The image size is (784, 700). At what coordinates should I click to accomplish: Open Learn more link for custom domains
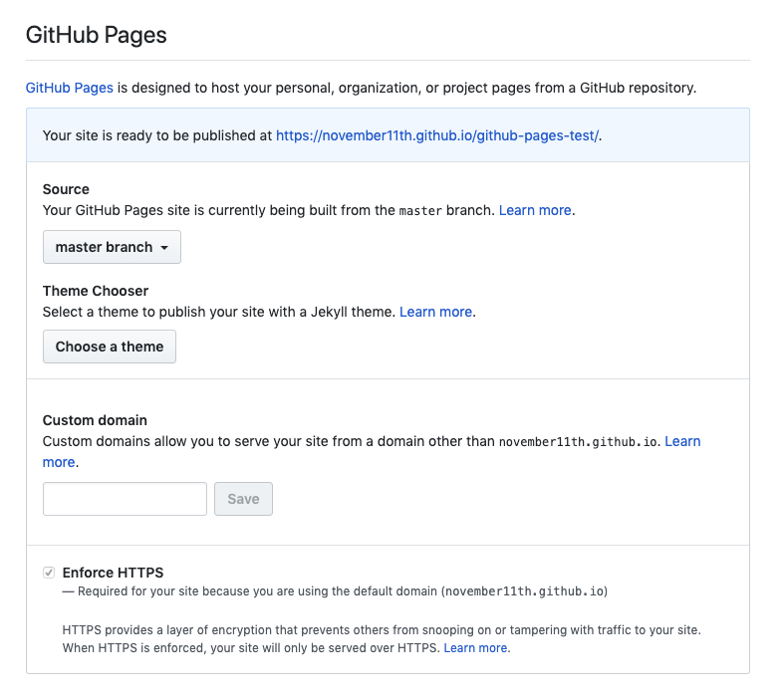pos(682,441)
